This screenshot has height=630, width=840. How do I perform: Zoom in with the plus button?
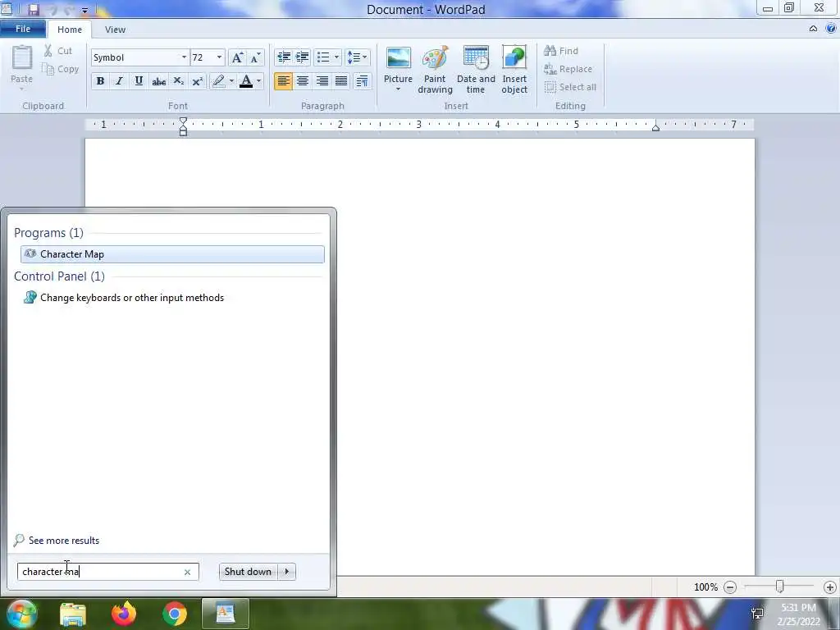coord(830,587)
